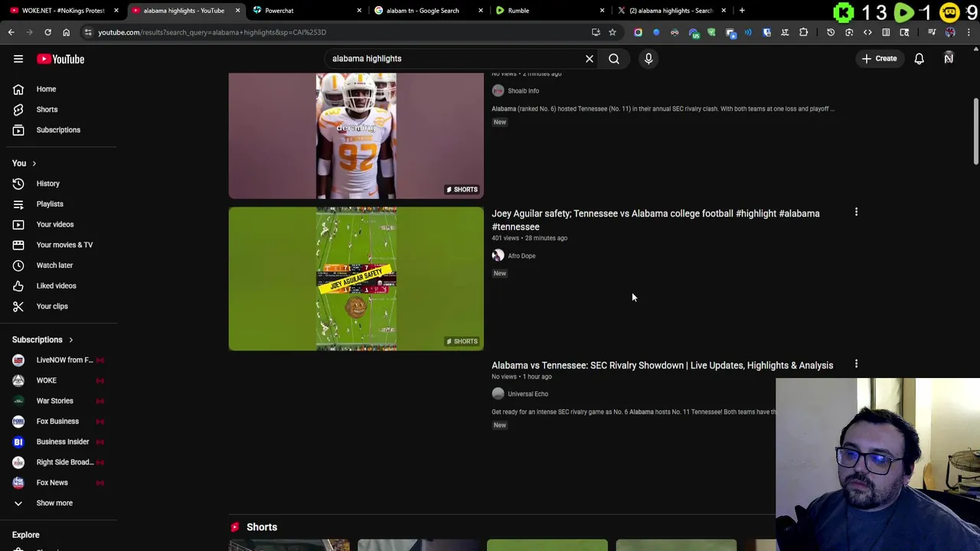
Task: Click the site info icon in address bar
Action: (x=88, y=32)
